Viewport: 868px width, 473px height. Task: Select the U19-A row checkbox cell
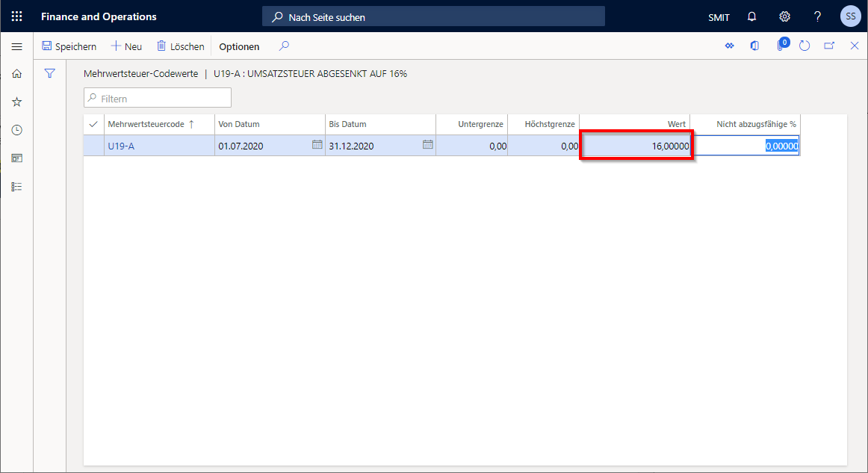pos(93,146)
